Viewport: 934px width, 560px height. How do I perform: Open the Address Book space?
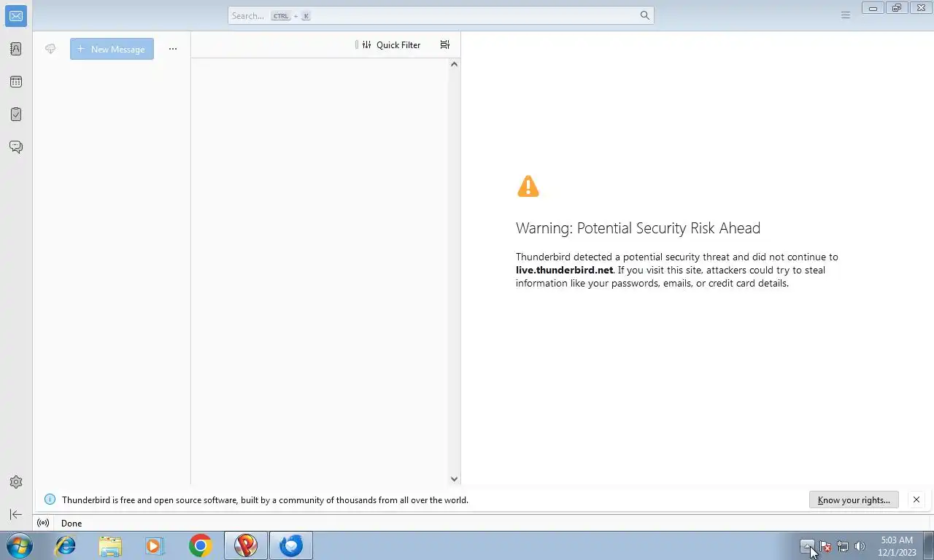pos(16,49)
